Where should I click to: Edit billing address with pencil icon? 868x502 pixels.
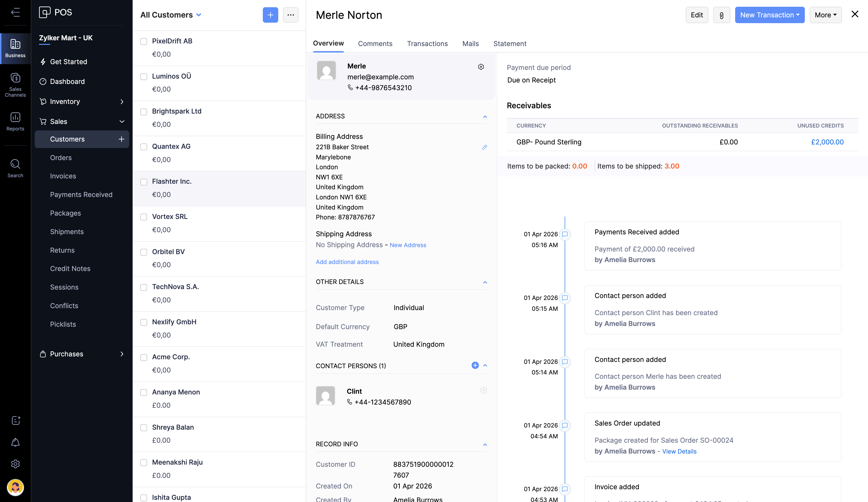pos(484,148)
